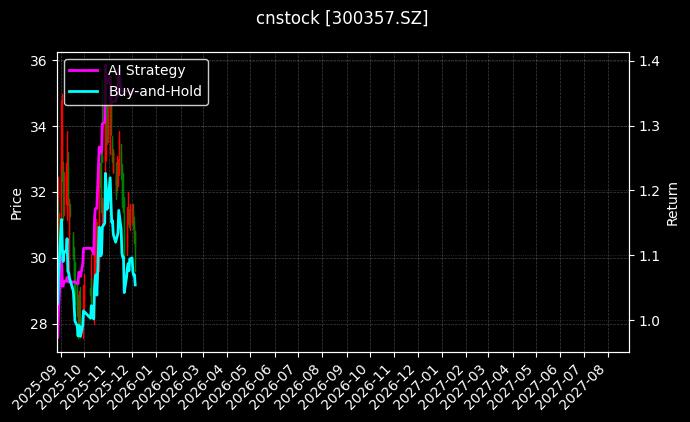
Task: Click the chart title cnstock [300357.SZ]
Action: pos(342,18)
